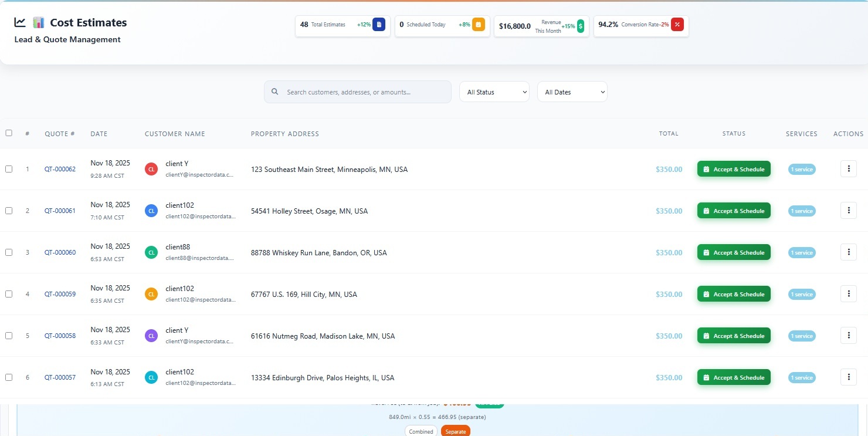The width and height of the screenshot is (868, 436).
Task: Open the QT-000060 quote link
Action: pyautogui.click(x=60, y=253)
